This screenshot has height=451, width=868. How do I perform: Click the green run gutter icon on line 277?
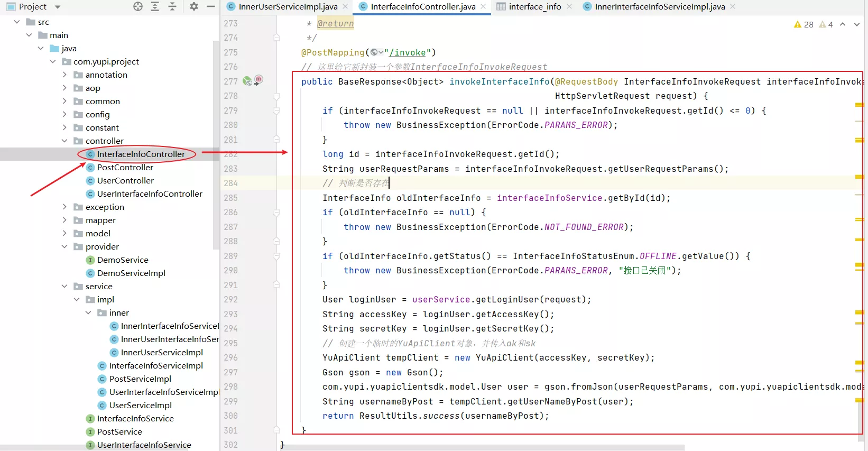247,81
